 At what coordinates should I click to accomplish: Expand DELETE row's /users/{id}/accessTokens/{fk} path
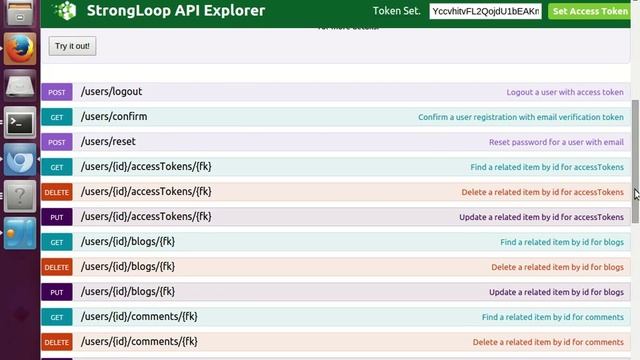(x=146, y=191)
